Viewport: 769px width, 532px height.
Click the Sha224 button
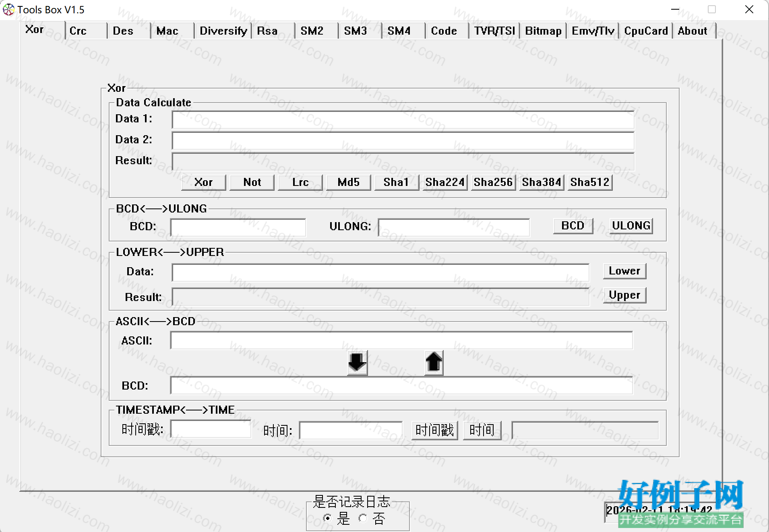(x=445, y=182)
